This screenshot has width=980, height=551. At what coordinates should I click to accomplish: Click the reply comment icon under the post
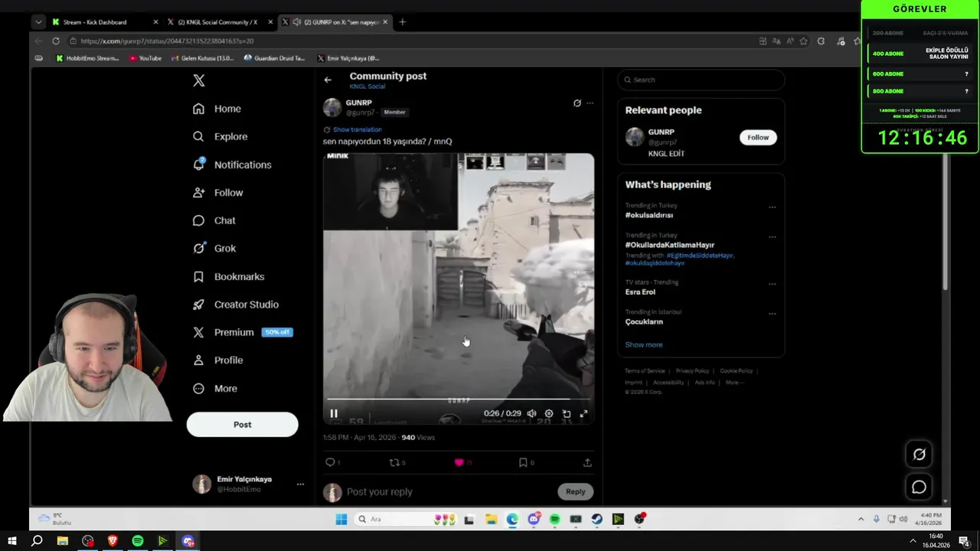(x=330, y=462)
